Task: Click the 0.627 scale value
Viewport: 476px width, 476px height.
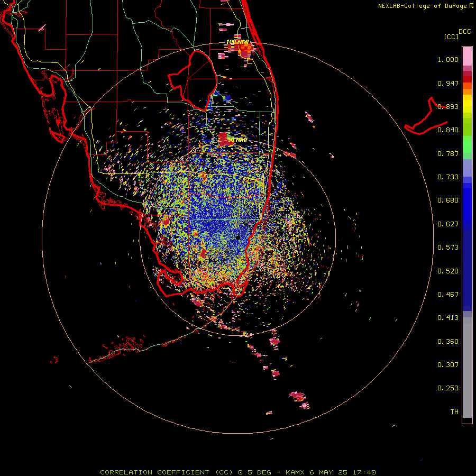Action: pos(448,224)
